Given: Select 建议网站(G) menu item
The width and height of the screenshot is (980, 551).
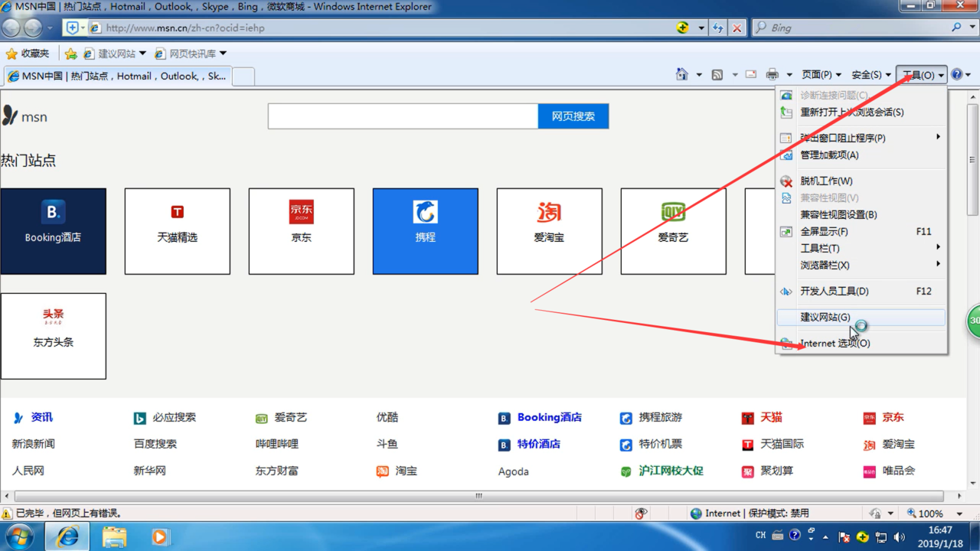Looking at the screenshot, I should tap(862, 317).
